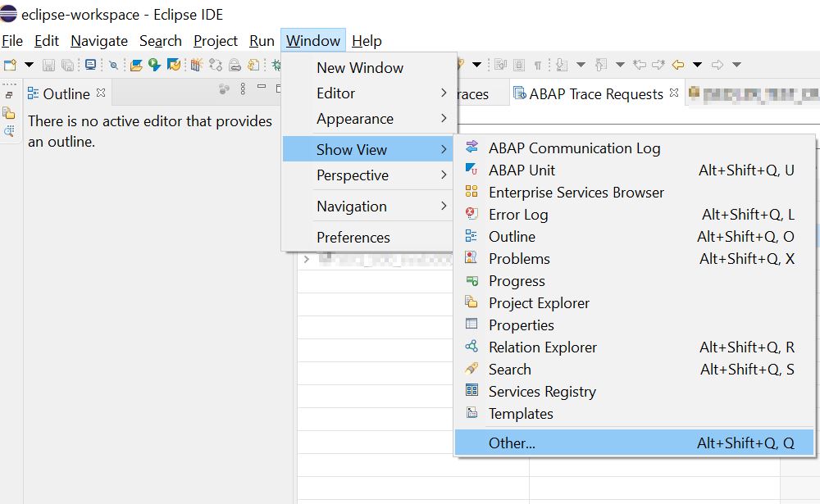Open the Next Annotation dropdown arrow
The image size is (820, 504).
pyautogui.click(x=581, y=65)
